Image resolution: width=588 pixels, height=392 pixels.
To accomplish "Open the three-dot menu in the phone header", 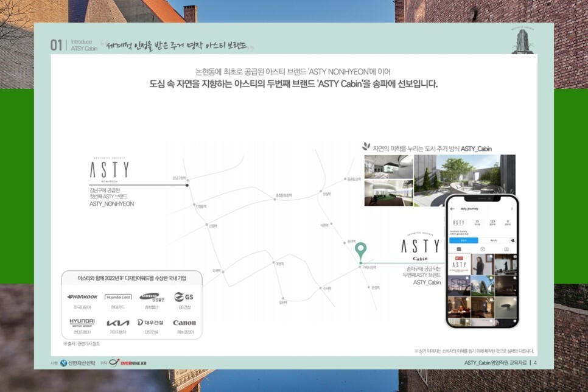I will click(x=512, y=209).
